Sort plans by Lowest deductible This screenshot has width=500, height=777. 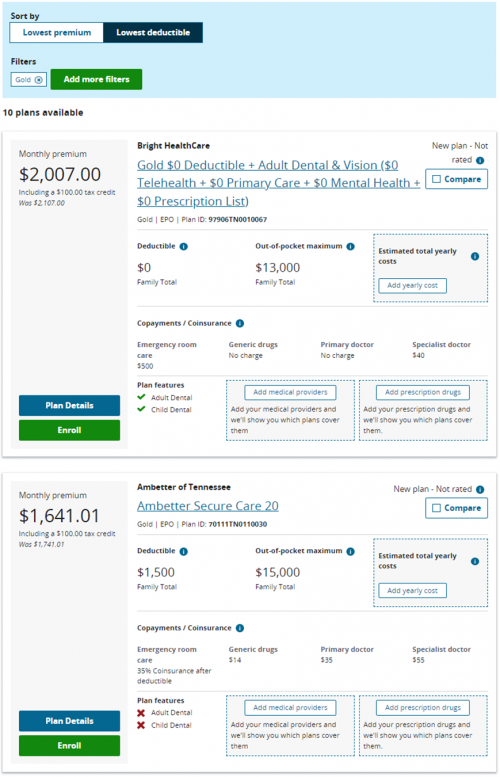pos(153,33)
